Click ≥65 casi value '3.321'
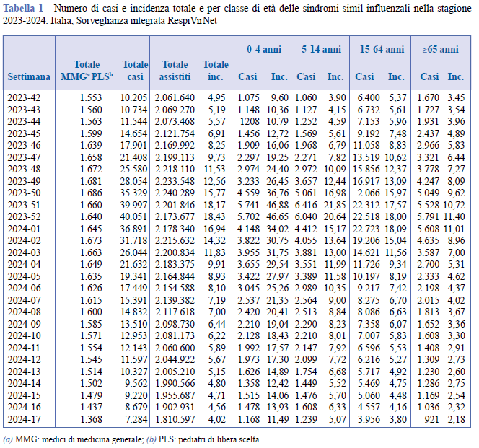Screen dimensions: 479x448 pyautogui.click(x=428, y=157)
